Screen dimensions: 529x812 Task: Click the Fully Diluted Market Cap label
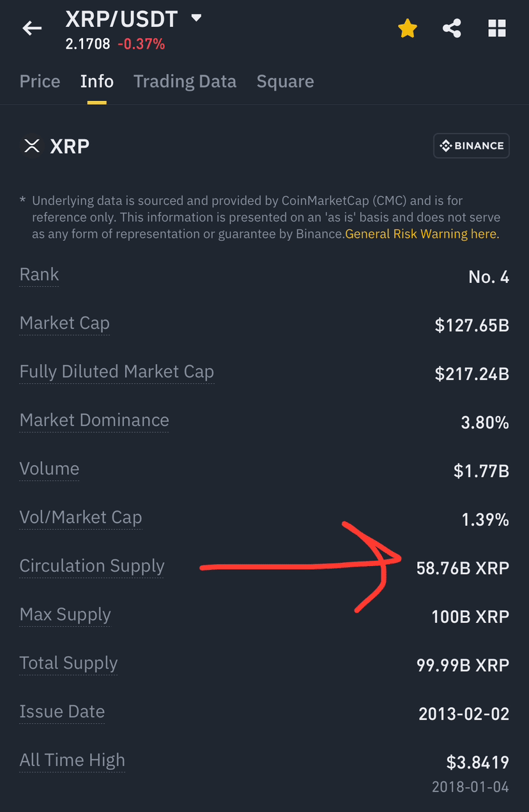pos(117,372)
